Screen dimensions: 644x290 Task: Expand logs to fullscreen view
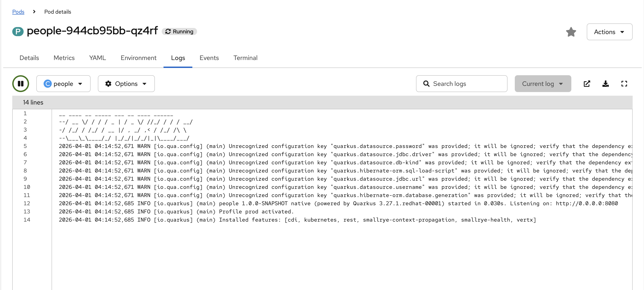tap(624, 84)
